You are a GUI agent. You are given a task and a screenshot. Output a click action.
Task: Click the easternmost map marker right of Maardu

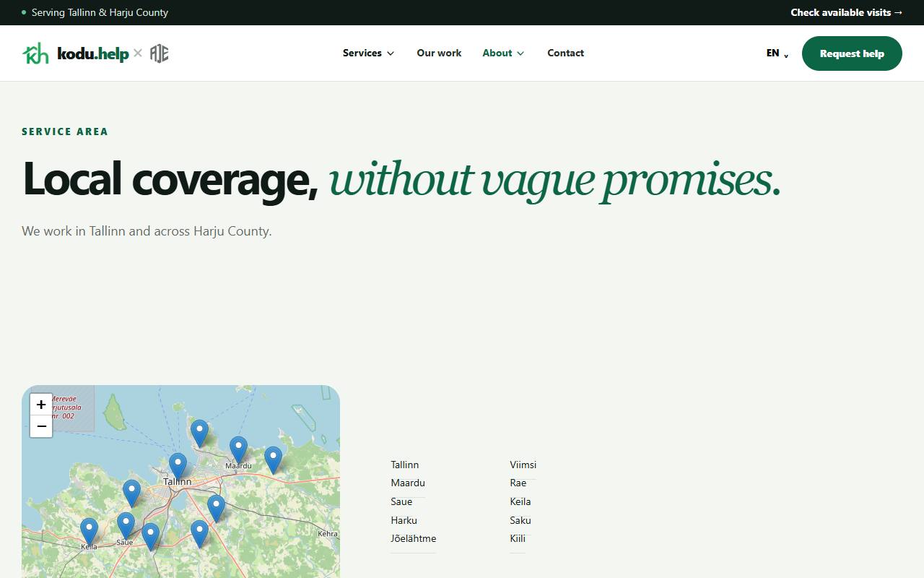tap(273, 460)
